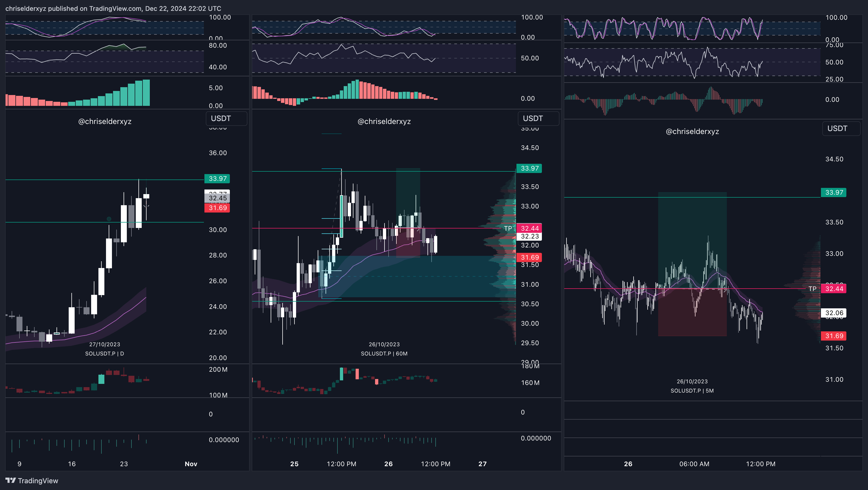Click the Nov label on daily time axis
868x490 pixels.
[x=191, y=464]
